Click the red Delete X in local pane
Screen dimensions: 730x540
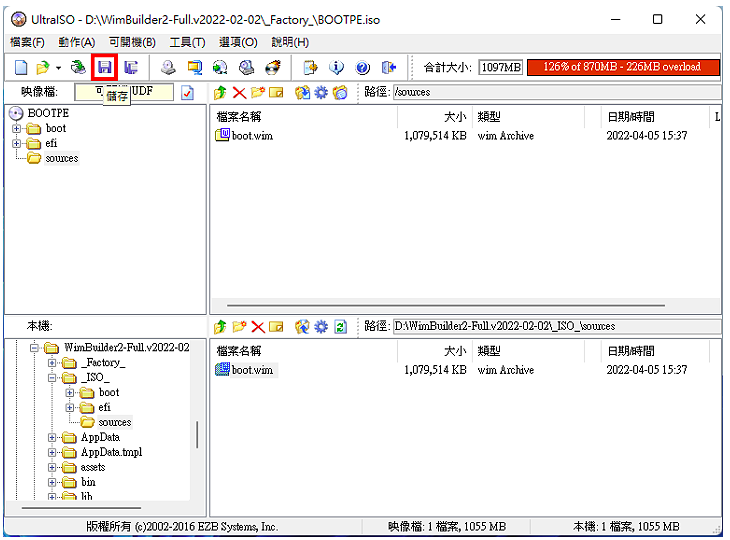(x=258, y=327)
